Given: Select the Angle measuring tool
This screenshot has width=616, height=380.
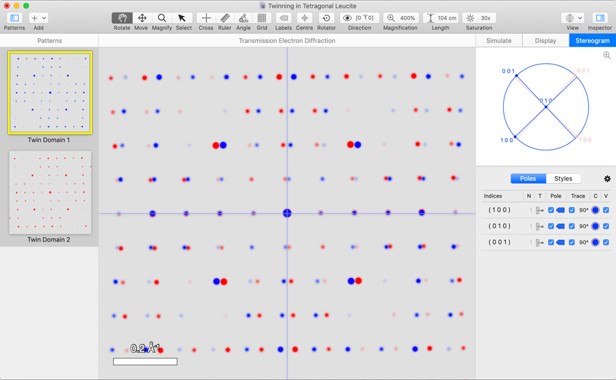Looking at the screenshot, I should [x=243, y=18].
